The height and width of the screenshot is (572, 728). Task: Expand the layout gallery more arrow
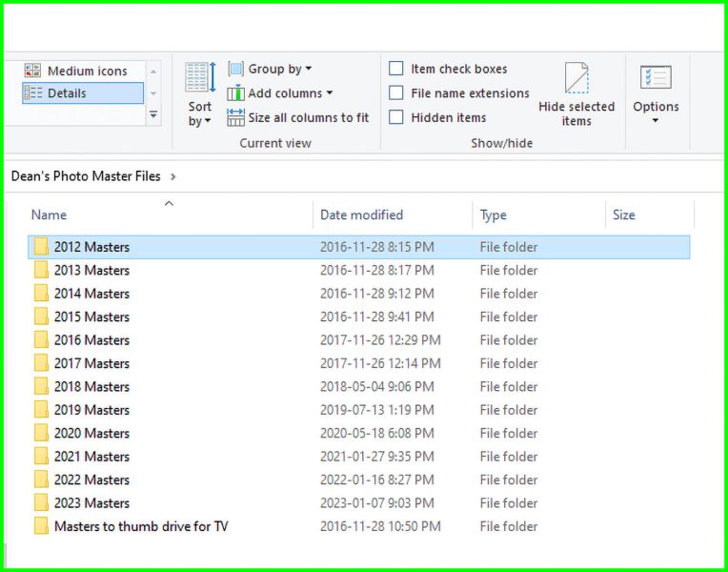point(153,114)
